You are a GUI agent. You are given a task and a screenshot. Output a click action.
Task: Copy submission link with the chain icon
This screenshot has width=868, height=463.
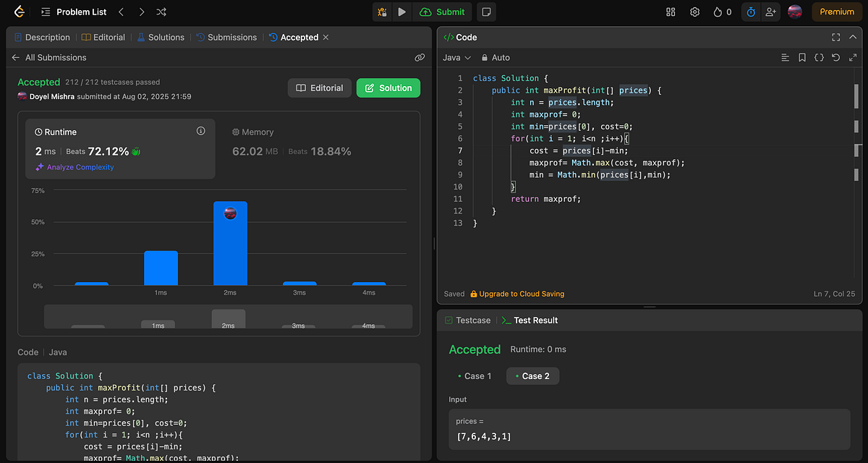click(x=420, y=58)
